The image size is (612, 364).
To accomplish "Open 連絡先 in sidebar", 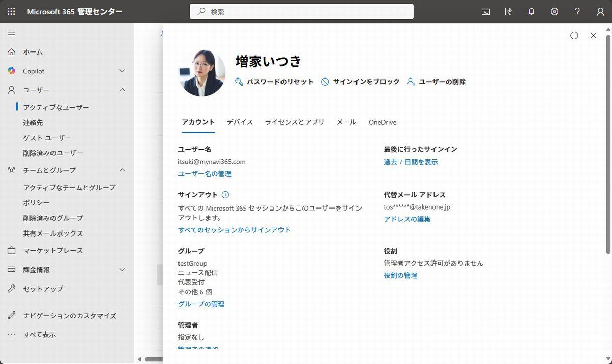I will [x=33, y=122].
